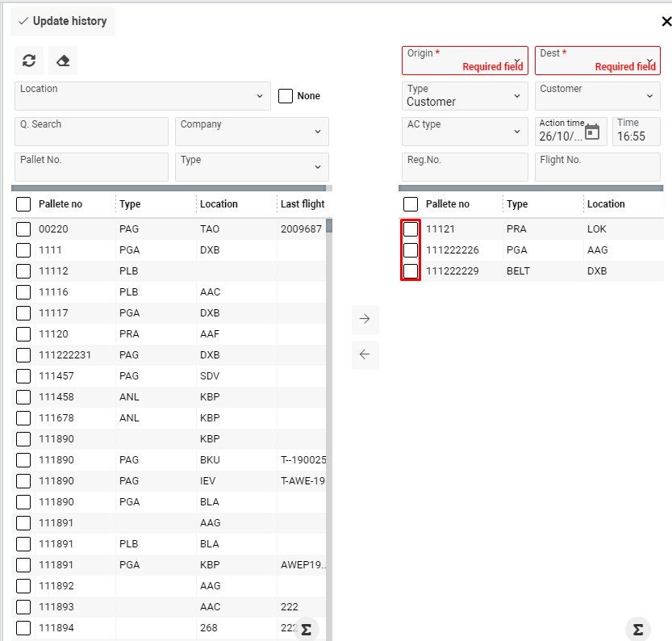672x641 pixels.
Task: Open the Action time calendar icon
Action: [x=592, y=132]
